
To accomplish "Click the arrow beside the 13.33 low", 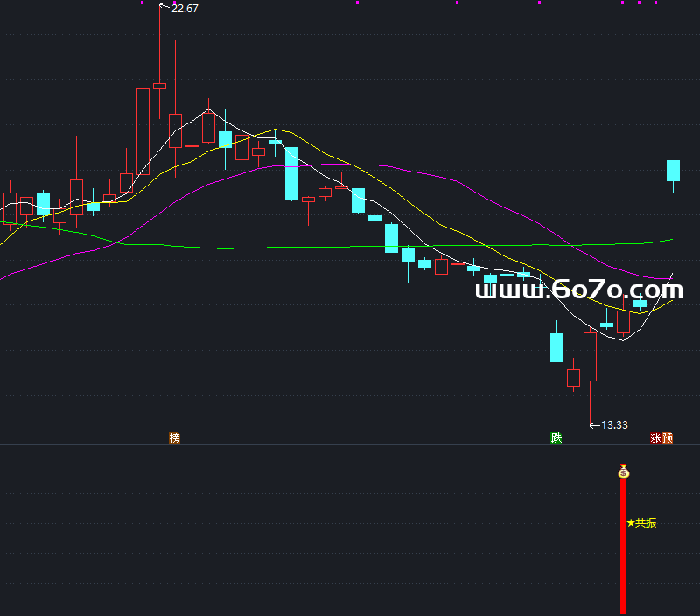I will coord(595,425).
